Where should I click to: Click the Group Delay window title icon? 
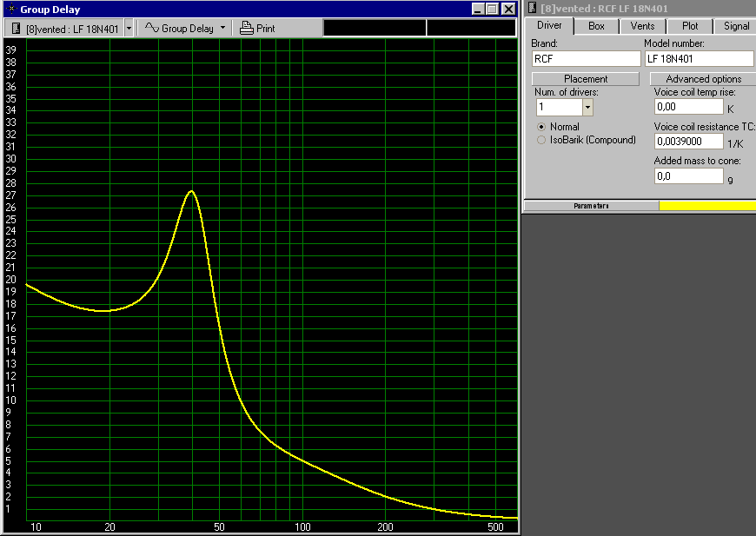click(x=10, y=9)
